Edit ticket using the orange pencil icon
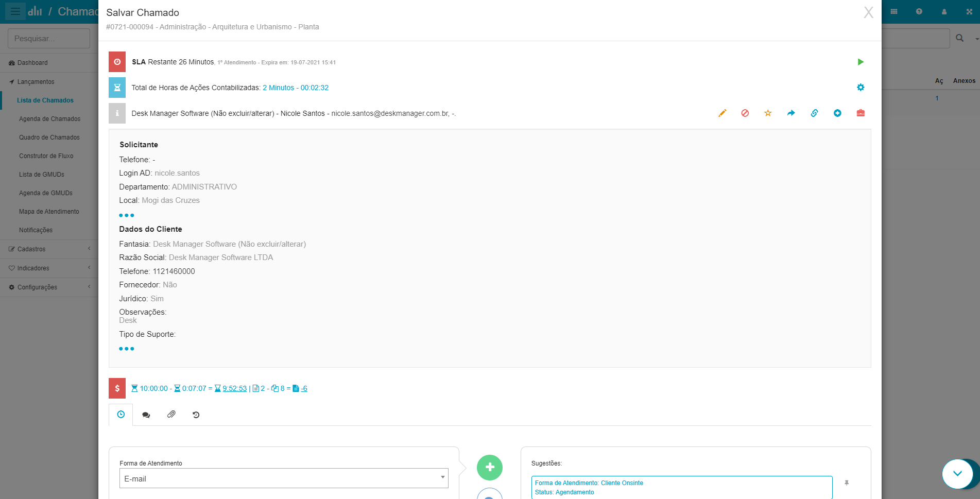 722,113
